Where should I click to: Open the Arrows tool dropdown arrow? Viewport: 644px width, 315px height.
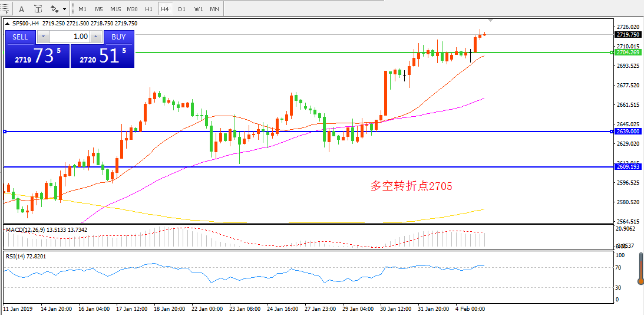(x=64, y=9)
